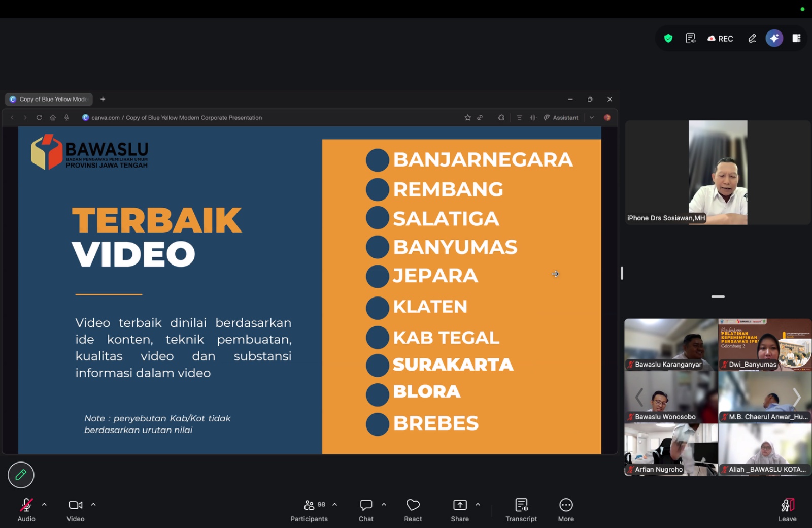
Task: Show previous participants with left chevron
Action: [639, 397]
